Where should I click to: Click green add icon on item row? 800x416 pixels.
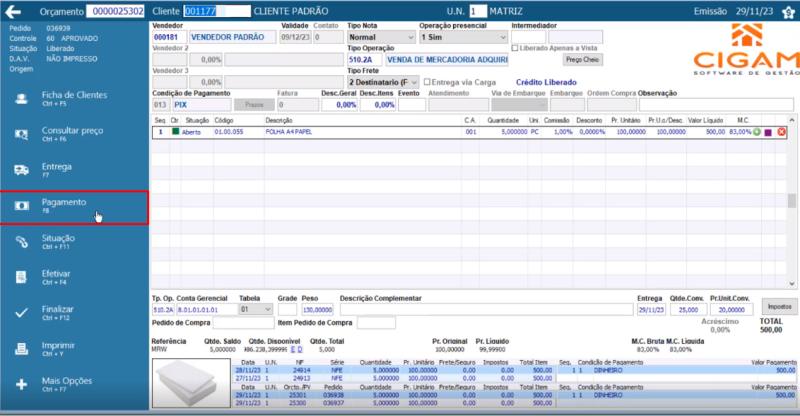coord(757,132)
